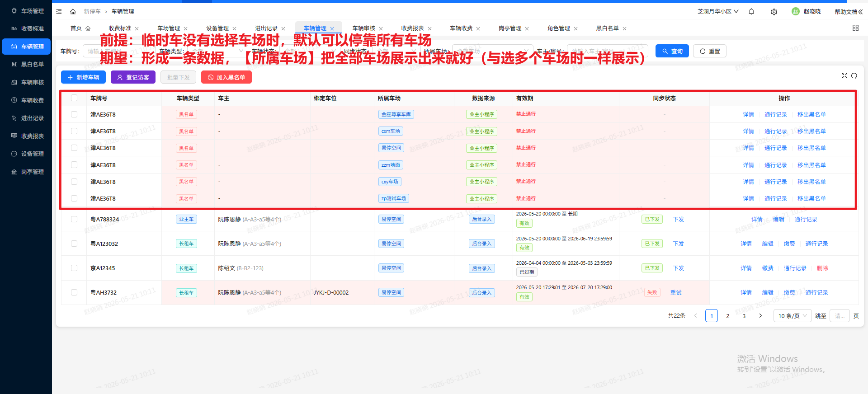Select the checkbox for 粤AH3732
Viewport: 868px width, 394px height.
point(74,292)
